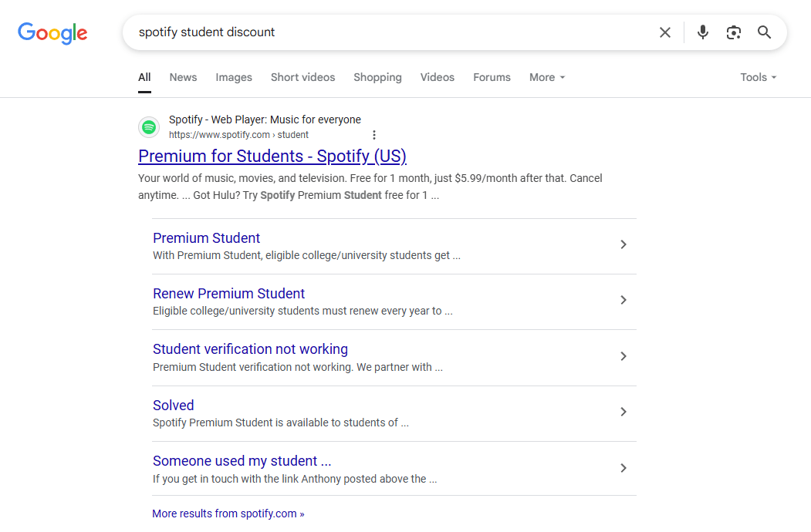Open the 'Solved' sitelink
This screenshot has width=811, height=532.
point(174,406)
